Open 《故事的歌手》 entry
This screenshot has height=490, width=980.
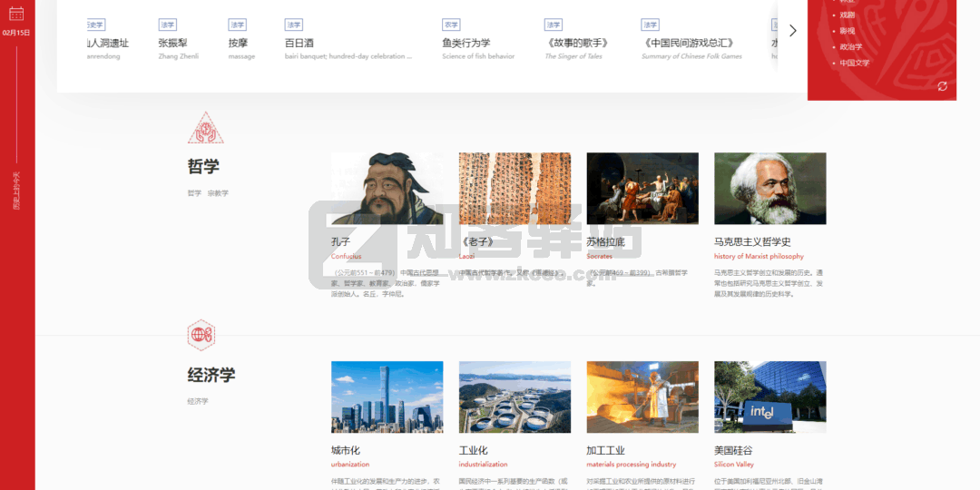(x=577, y=44)
